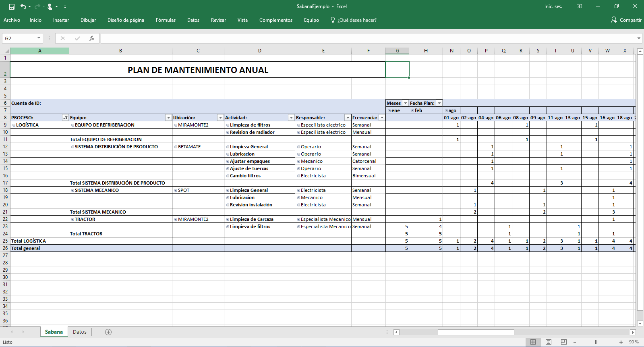The image size is (644, 347).
Task: Click the Touch/Mouse mode icon
Action: [50, 6]
